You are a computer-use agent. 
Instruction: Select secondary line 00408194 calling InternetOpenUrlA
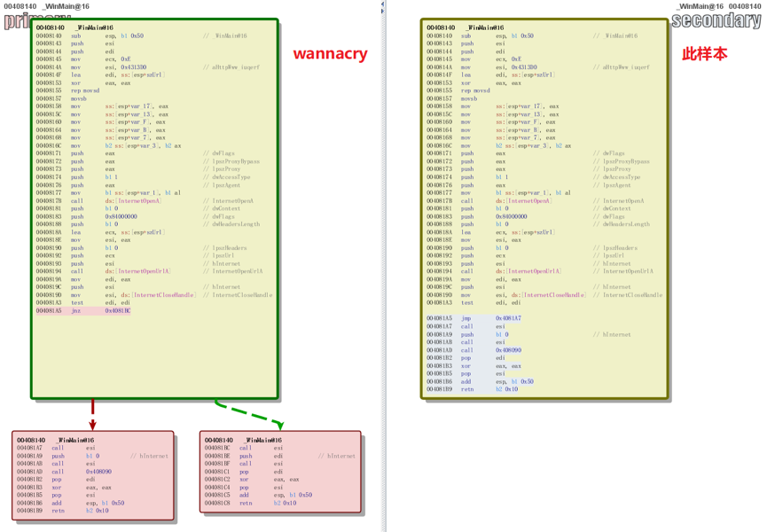pos(539,271)
